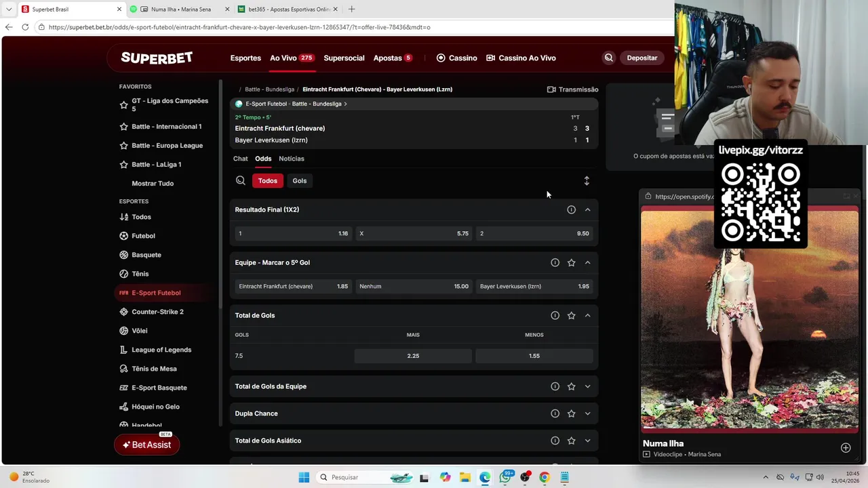868x488 pixels.
Task: Click the star icon beside Battle - Europa League
Action: pyautogui.click(x=123, y=146)
